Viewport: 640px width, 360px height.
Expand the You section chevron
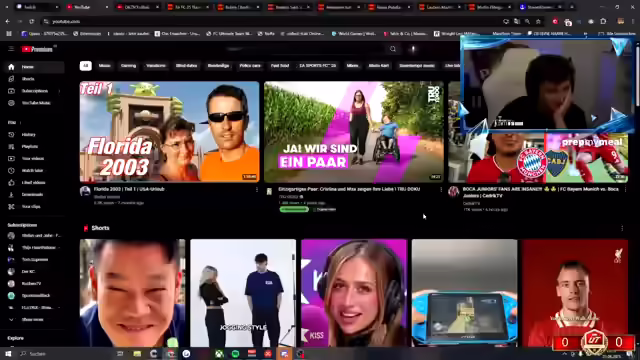(20, 122)
